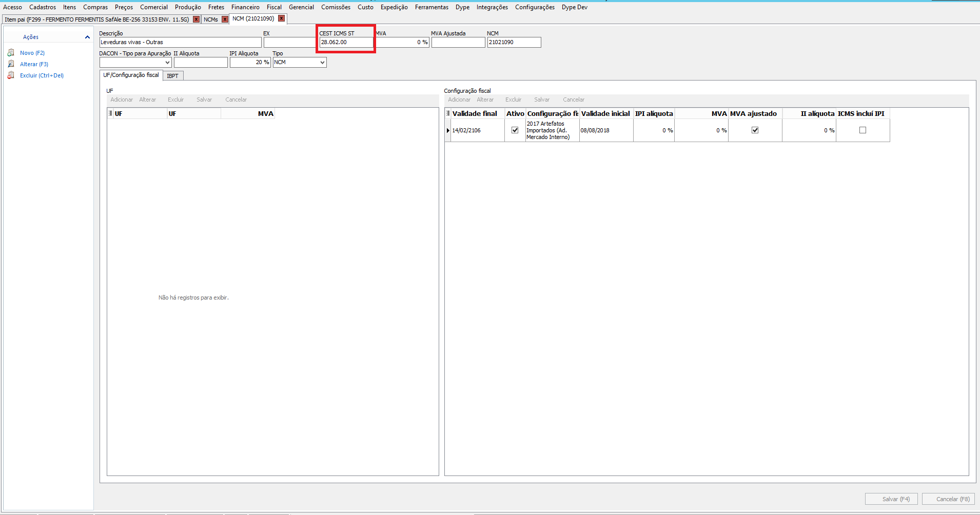Select row indicator arrow for 14/02/2106

tap(448, 130)
